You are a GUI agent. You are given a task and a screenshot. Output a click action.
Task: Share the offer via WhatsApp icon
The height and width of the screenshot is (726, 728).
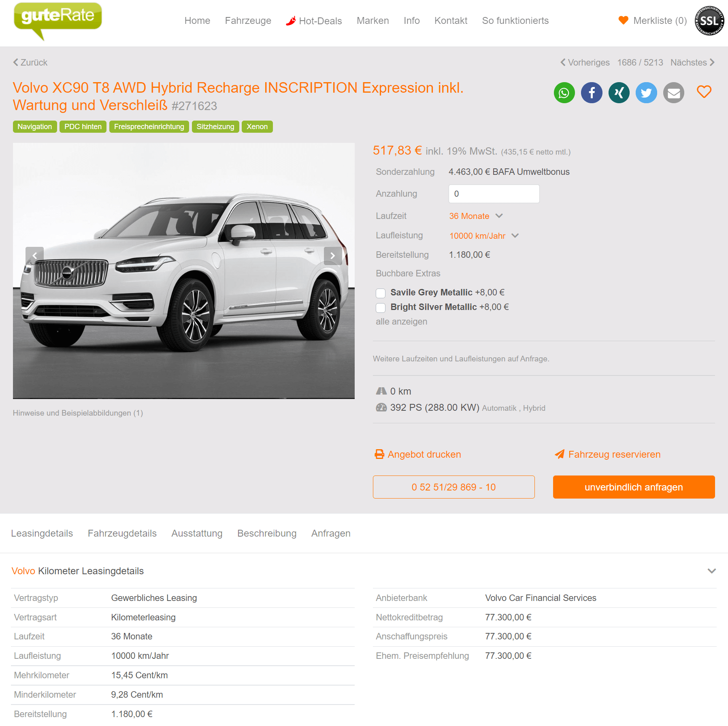564,93
